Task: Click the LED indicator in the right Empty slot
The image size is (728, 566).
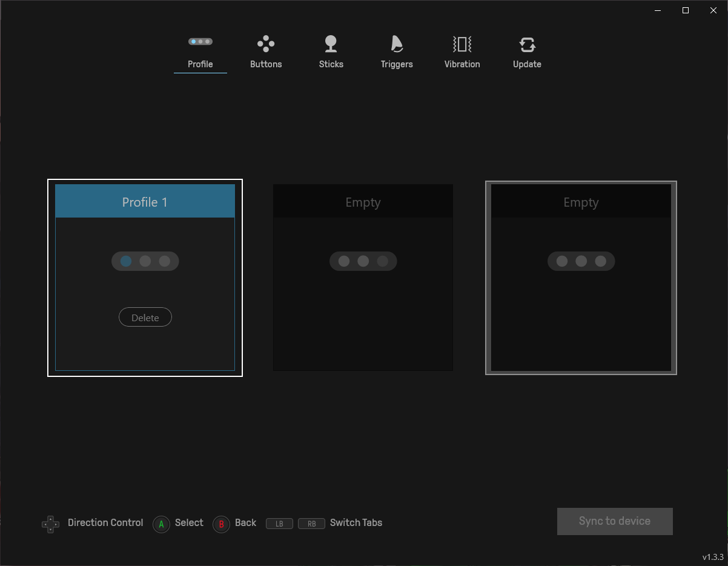Action: coord(581,261)
